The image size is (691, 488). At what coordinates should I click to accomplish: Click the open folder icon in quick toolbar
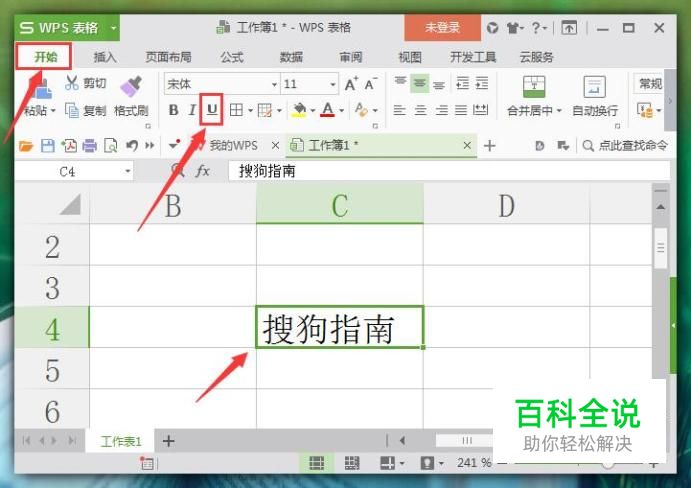point(26,145)
